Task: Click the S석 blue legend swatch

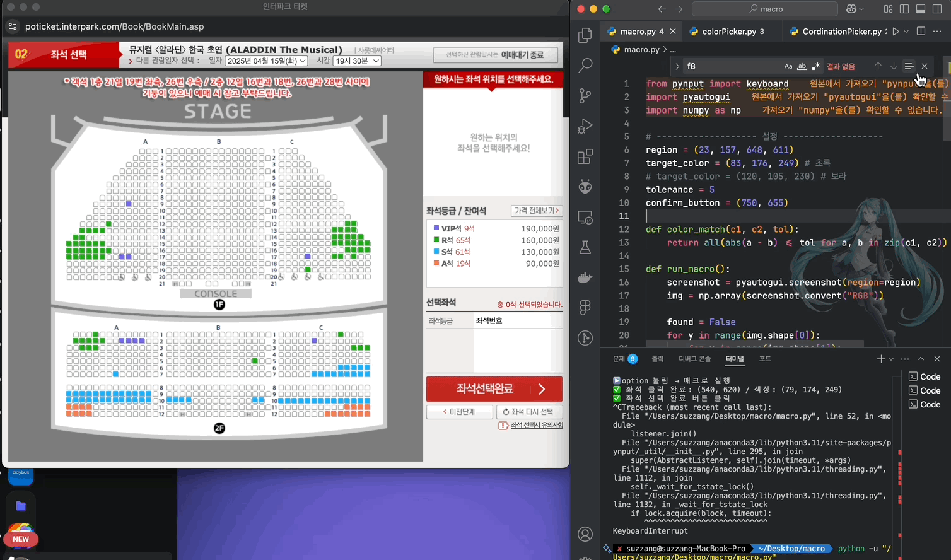Action: [436, 252]
